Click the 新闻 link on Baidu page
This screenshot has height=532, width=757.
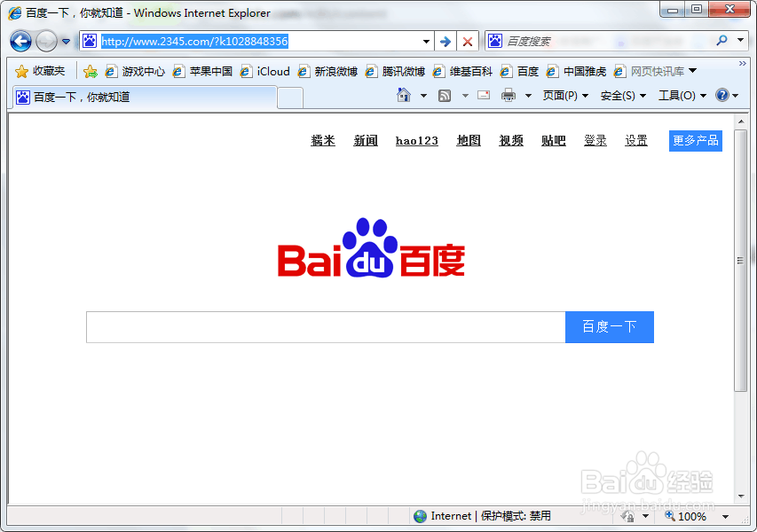click(x=366, y=141)
